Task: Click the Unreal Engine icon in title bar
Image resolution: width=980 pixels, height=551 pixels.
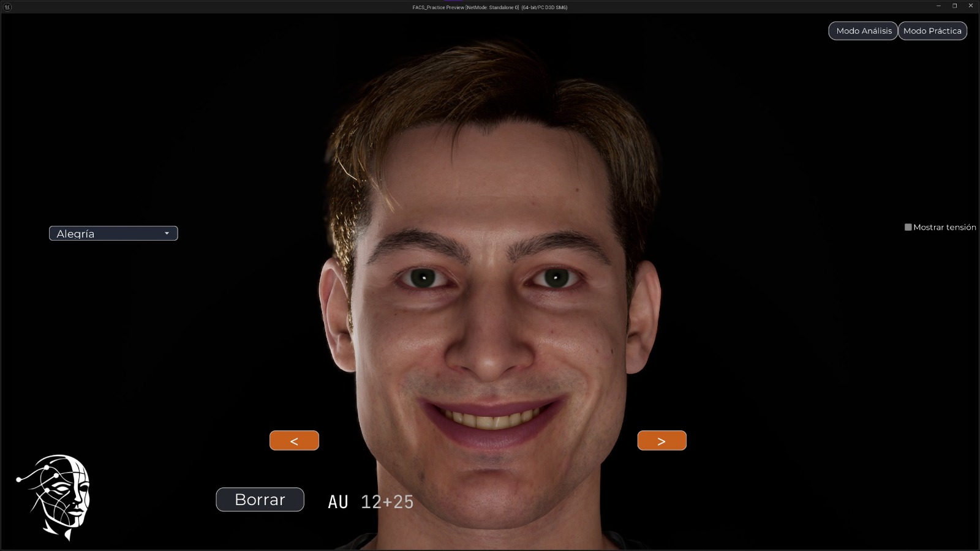Action: (6, 7)
